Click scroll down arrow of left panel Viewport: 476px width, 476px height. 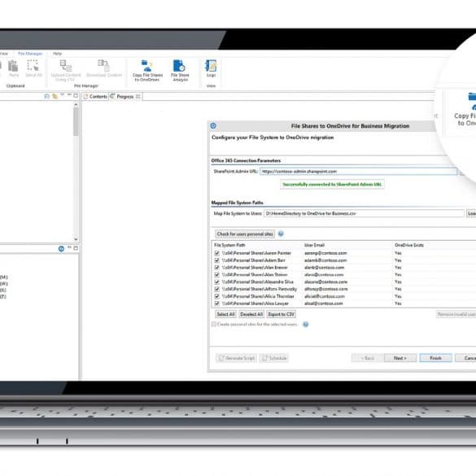pos(76,239)
